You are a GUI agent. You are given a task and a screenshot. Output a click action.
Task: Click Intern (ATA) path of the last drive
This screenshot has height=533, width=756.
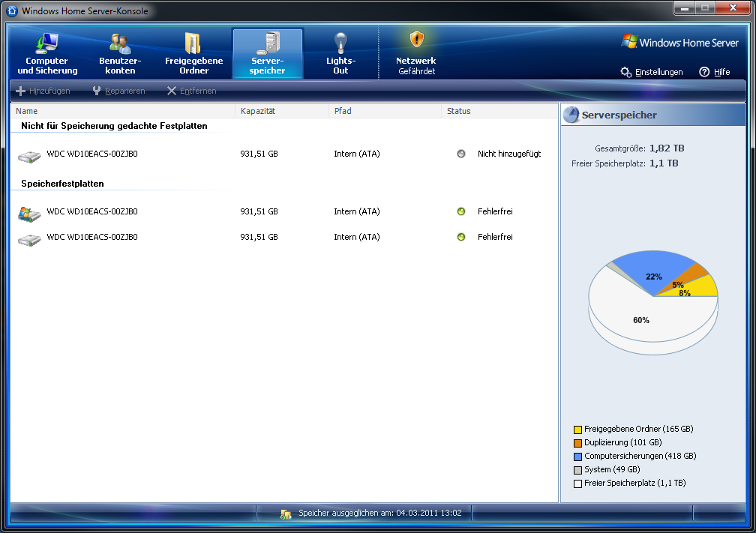pos(357,237)
